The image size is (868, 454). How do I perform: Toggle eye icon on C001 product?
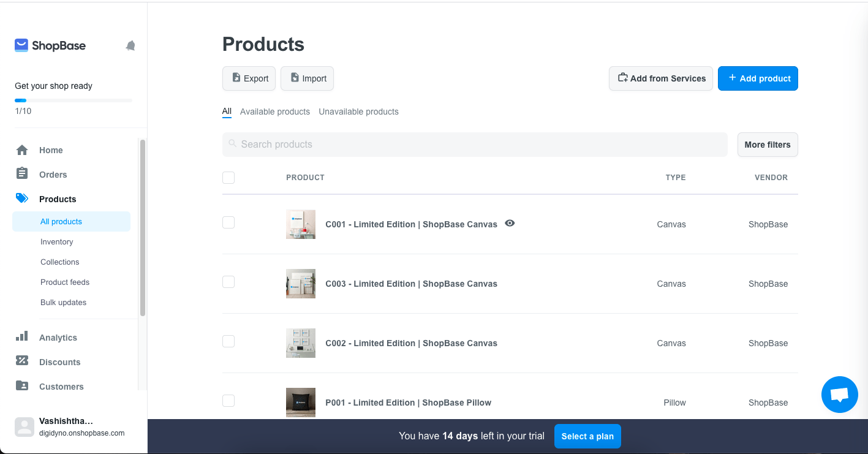pyautogui.click(x=510, y=224)
